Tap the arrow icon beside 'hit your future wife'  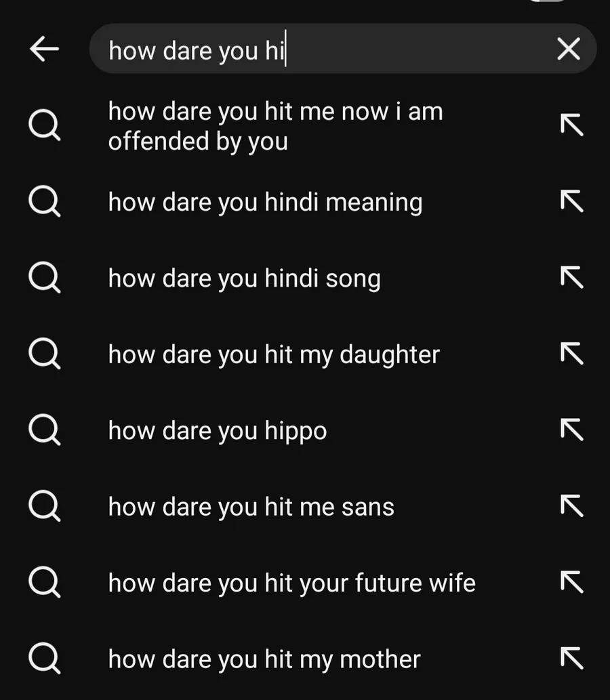pos(571,582)
